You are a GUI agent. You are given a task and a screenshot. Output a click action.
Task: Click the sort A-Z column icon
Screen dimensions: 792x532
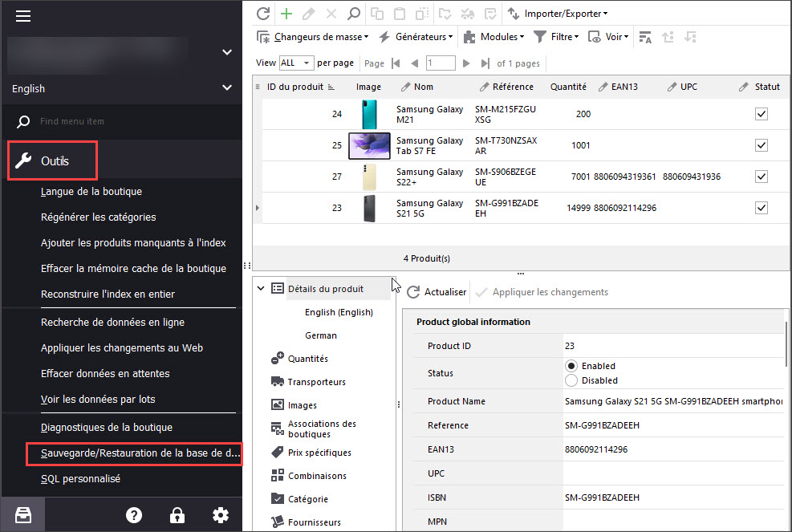[x=645, y=37]
